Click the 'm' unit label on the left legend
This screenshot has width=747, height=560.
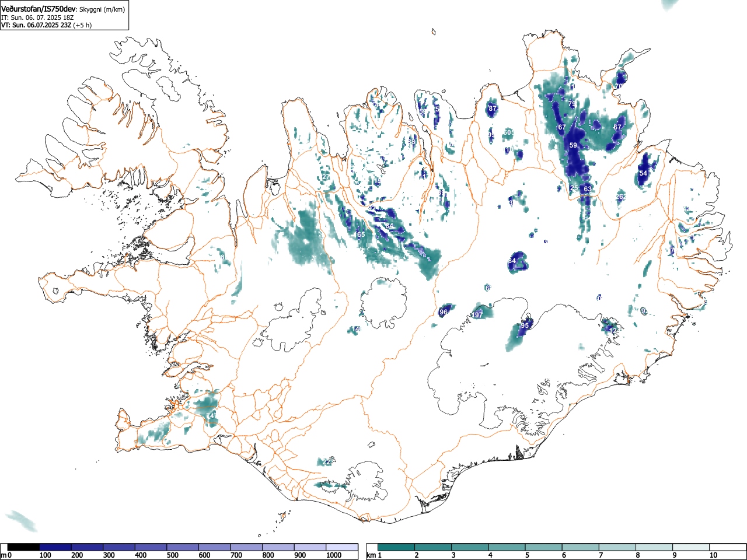coord(4,555)
